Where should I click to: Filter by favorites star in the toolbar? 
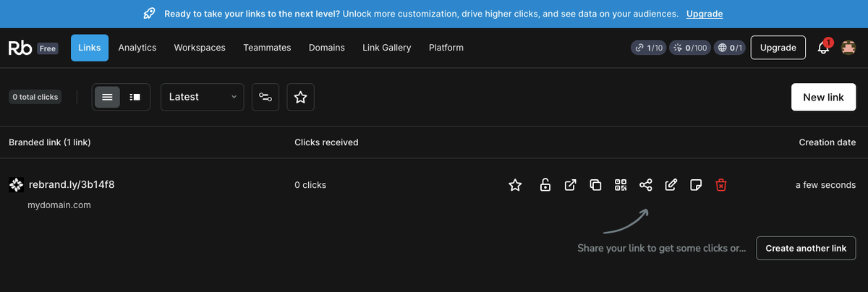click(301, 97)
